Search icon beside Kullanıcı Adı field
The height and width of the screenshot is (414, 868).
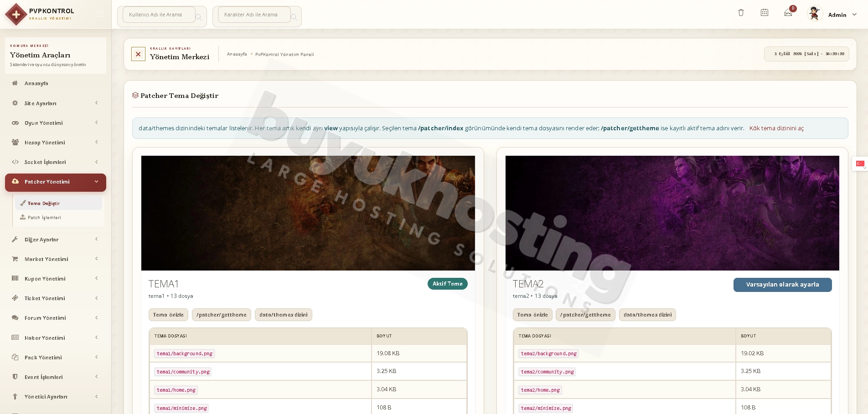click(199, 17)
